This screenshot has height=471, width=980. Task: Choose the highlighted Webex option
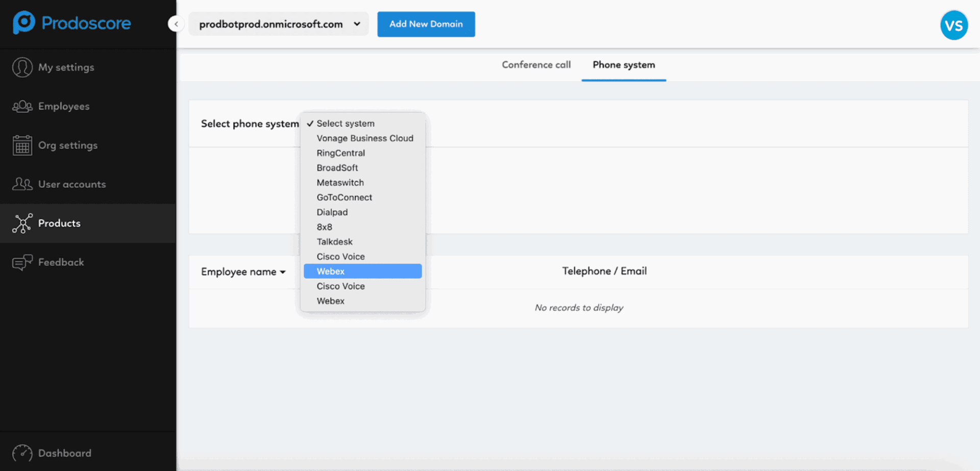(x=363, y=271)
